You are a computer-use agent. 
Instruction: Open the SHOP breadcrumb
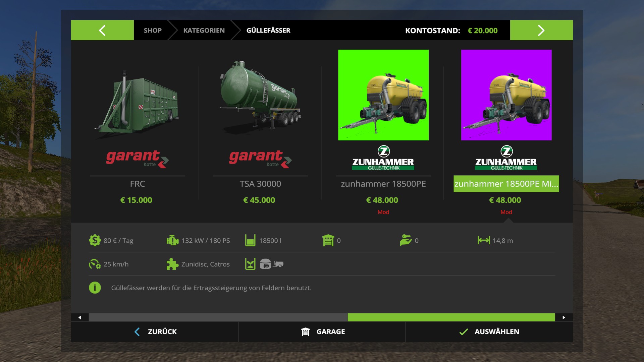[153, 31]
